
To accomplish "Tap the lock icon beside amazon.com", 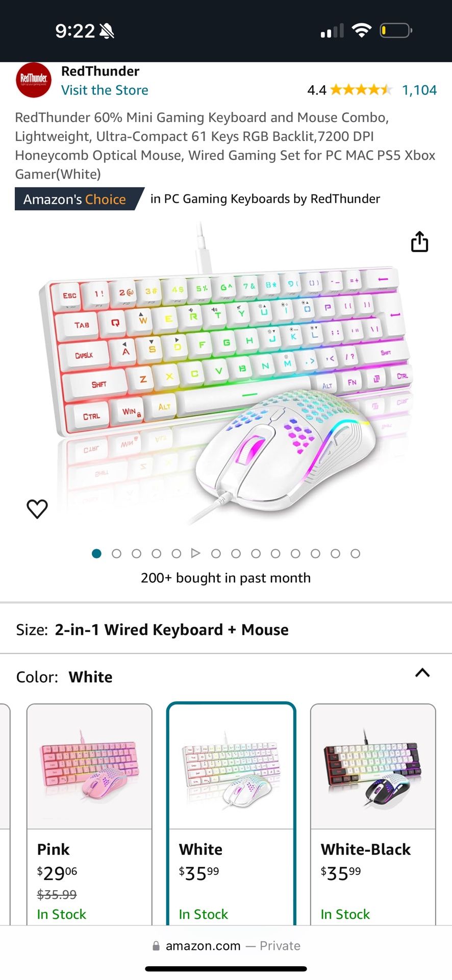I will click(x=156, y=946).
